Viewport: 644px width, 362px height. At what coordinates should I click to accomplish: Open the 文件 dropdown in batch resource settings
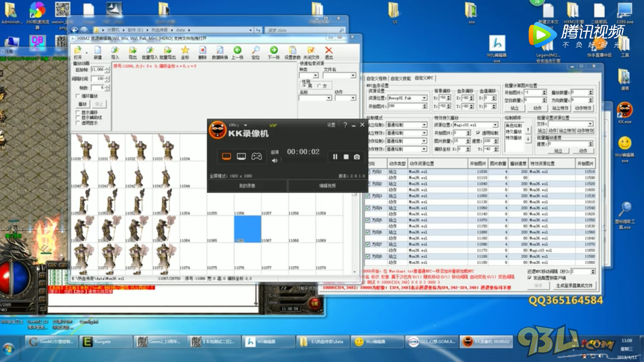tap(590, 124)
